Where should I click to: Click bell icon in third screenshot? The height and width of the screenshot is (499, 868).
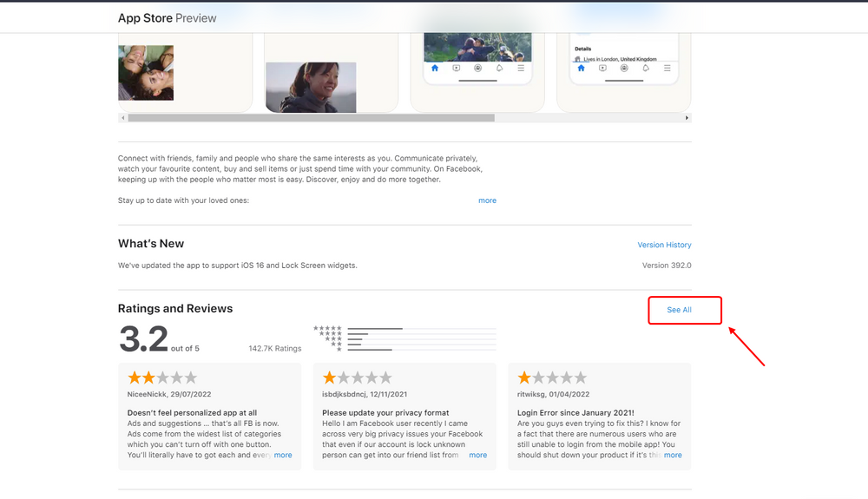coord(499,68)
